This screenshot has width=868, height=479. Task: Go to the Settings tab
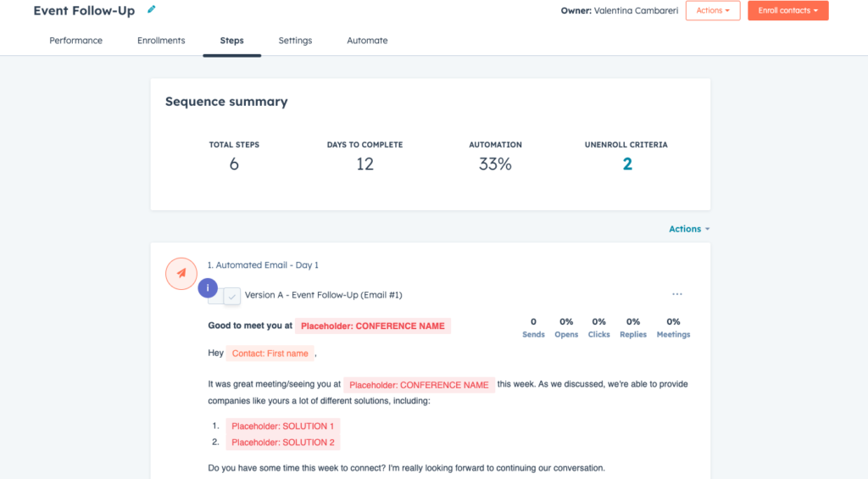click(295, 41)
